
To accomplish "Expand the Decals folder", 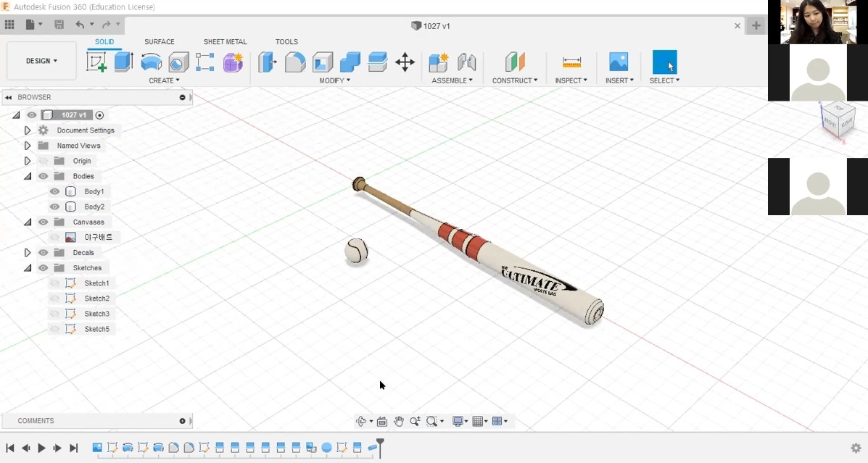I will (27, 253).
